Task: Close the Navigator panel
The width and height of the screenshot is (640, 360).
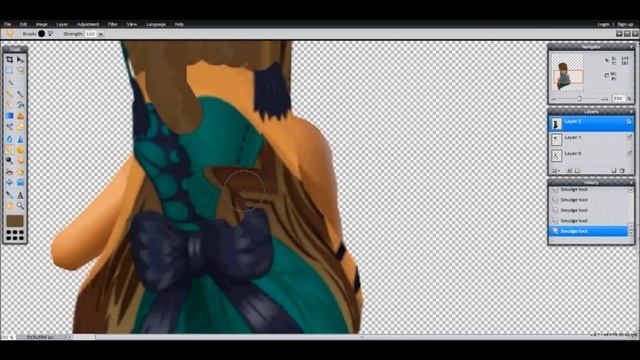Action: pyautogui.click(x=631, y=47)
